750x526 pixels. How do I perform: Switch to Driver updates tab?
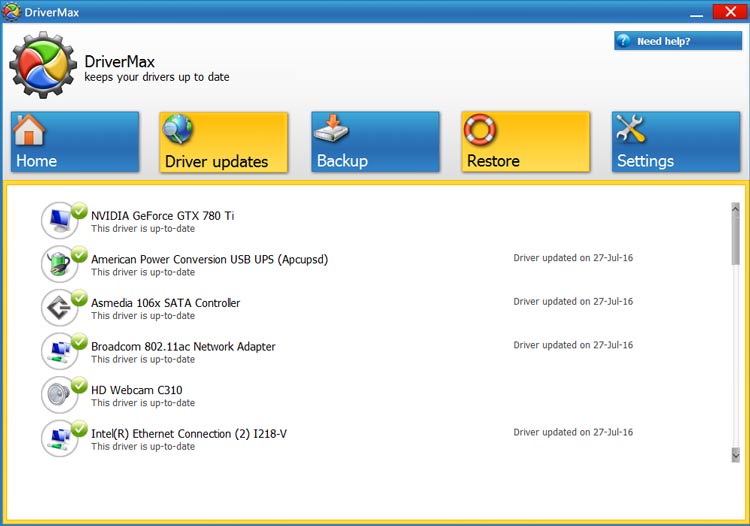pyautogui.click(x=224, y=142)
